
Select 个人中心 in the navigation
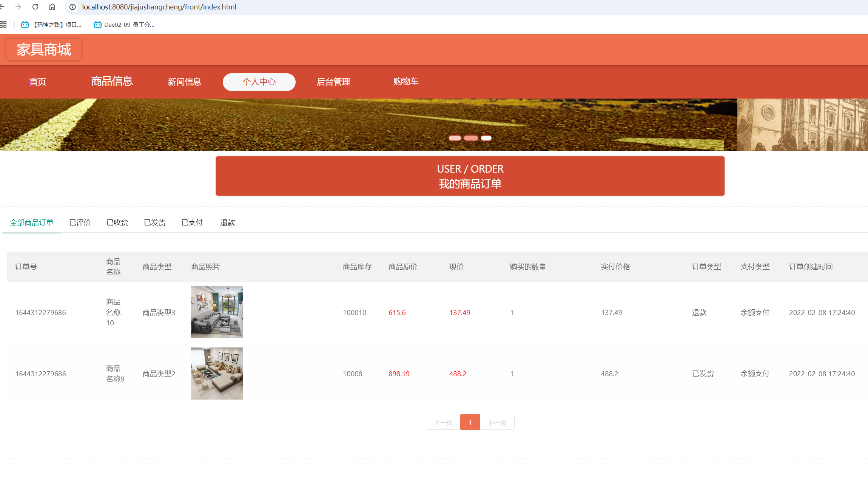(259, 82)
